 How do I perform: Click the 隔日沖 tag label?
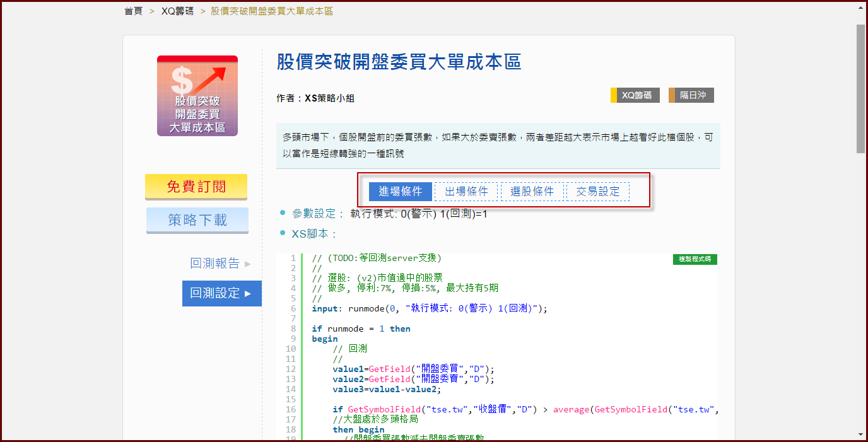(693, 95)
